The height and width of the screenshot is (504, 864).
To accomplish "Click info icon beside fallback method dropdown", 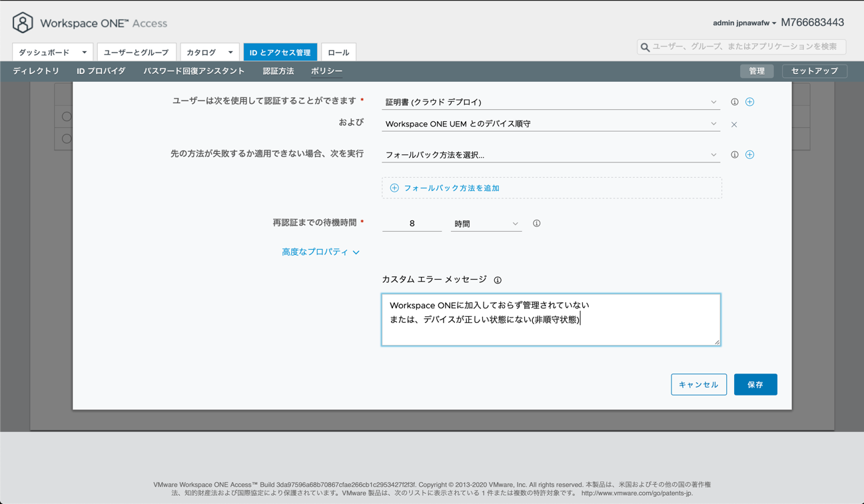I will [x=734, y=154].
